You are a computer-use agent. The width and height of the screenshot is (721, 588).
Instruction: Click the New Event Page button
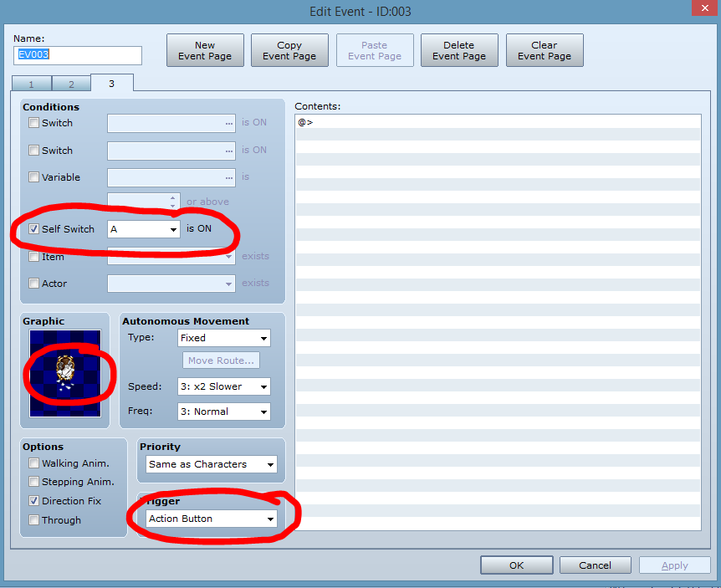click(205, 51)
